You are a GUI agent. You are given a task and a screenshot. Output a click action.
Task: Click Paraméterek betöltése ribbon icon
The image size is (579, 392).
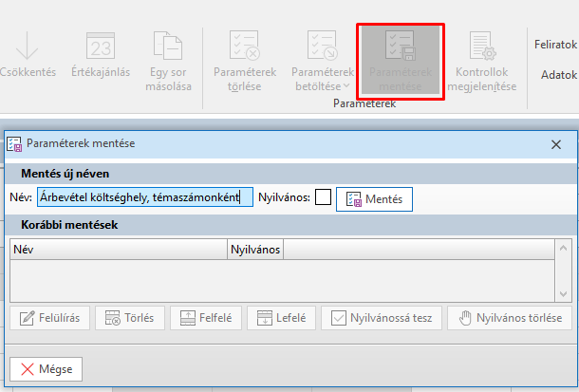pos(323,45)
